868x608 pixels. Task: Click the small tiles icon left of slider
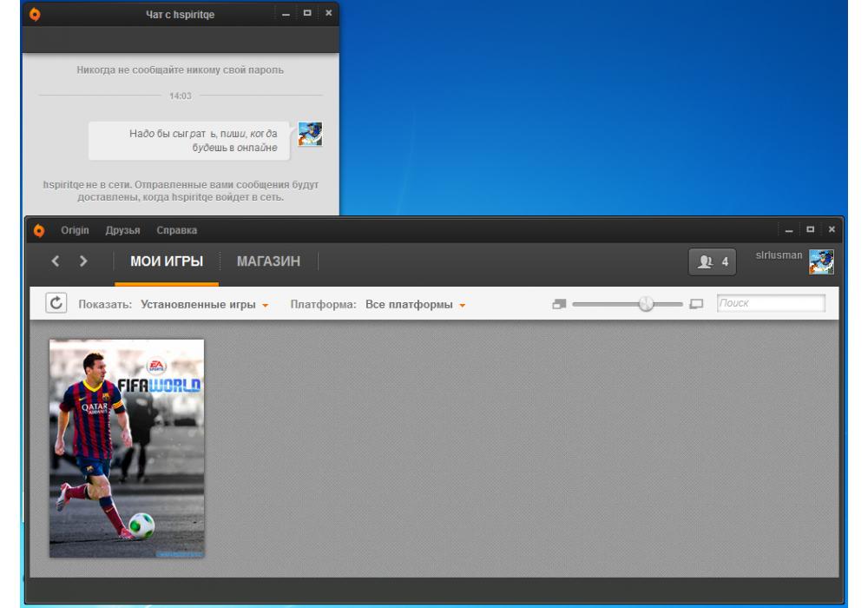(558, 304)
